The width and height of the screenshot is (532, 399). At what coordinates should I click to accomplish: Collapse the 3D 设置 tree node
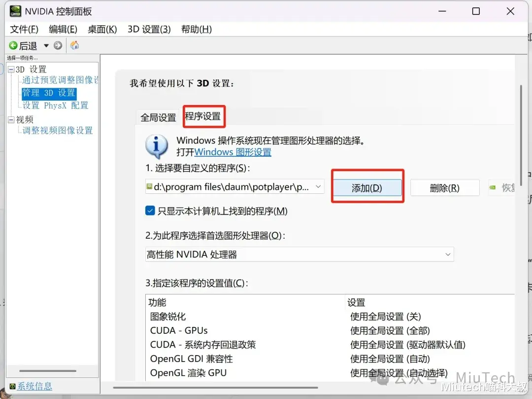[11, 70]
